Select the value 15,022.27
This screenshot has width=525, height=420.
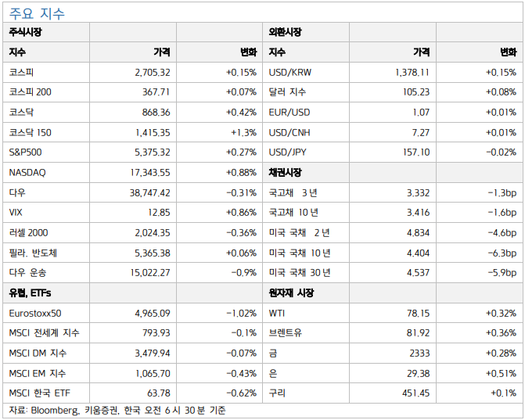click(150, 273)
